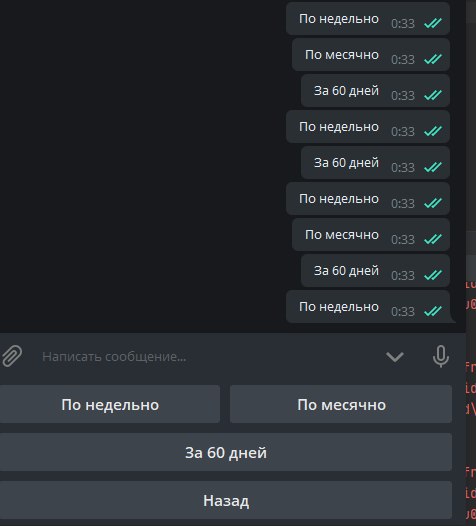The image size is (476, 526).
Task: Start voice recording with the microphone icon
Action: pyautogui.click(x=440, y=356)
